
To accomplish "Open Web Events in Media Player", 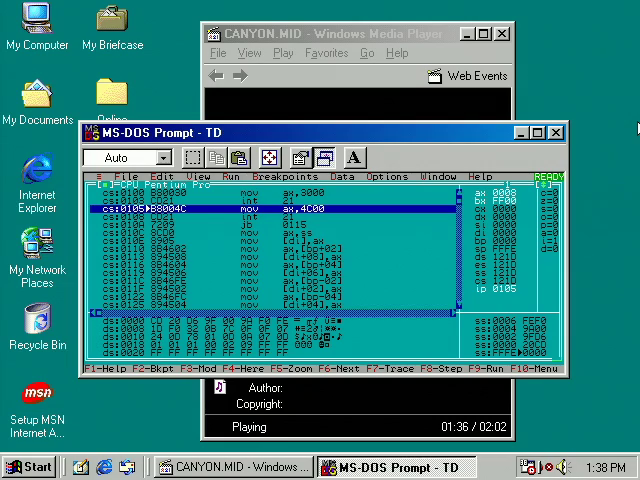I will 467,76.
